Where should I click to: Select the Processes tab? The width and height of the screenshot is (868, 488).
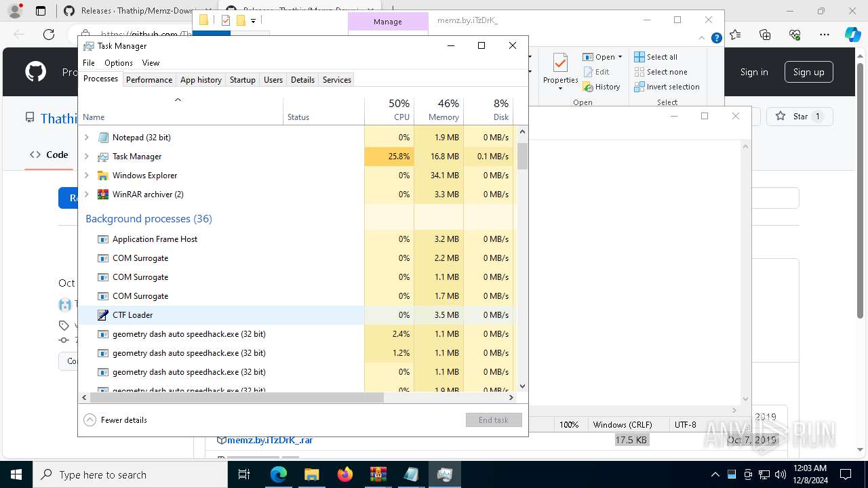[100, 79]
